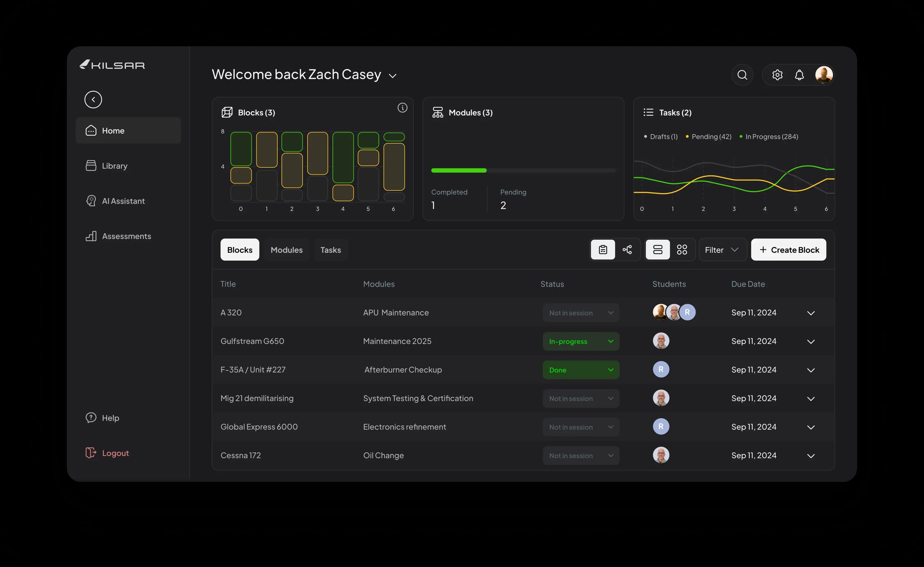Switch to grid layout view
Screen dimensions: 924x567
coord(682,250)
